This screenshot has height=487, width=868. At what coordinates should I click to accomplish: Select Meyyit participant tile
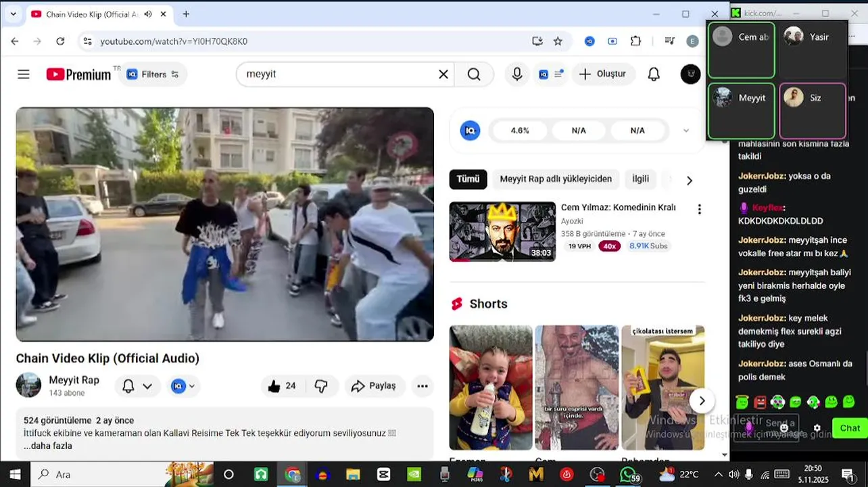point(741,111)
